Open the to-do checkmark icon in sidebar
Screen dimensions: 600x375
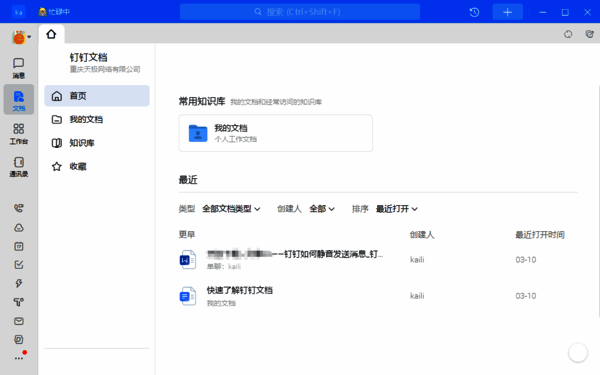point(19,265)
